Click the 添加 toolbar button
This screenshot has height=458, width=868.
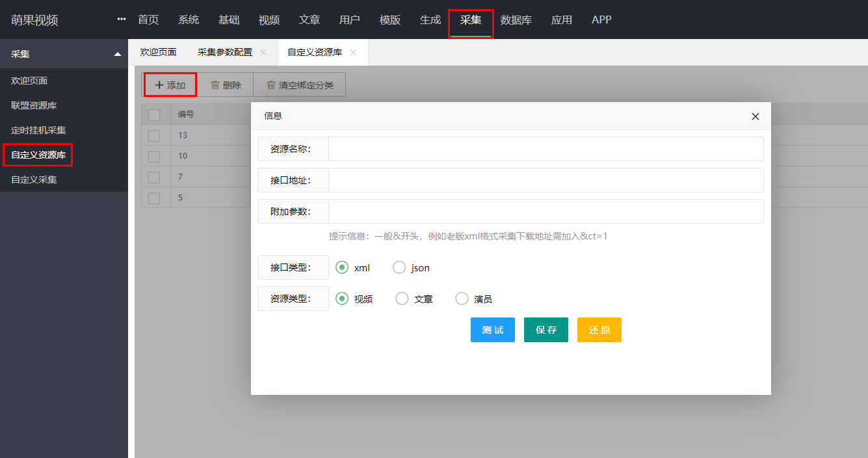click(170, 85)
